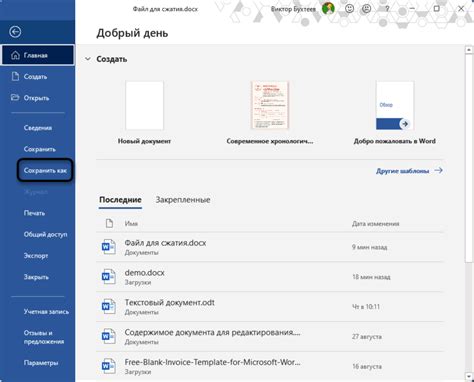Switch to the Последние tab
Image resolution: width=474 pixels, height=382 pixels.
tap(120, 200)
